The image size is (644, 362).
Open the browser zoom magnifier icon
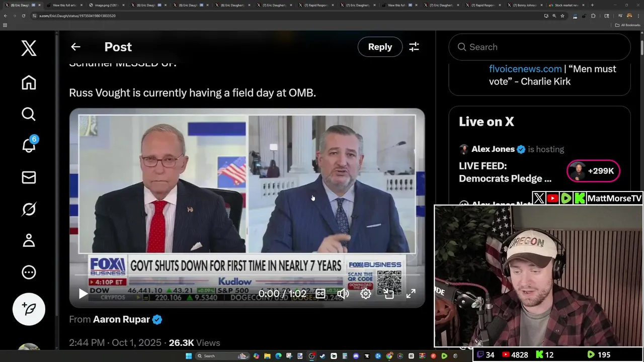click(554, 16)
